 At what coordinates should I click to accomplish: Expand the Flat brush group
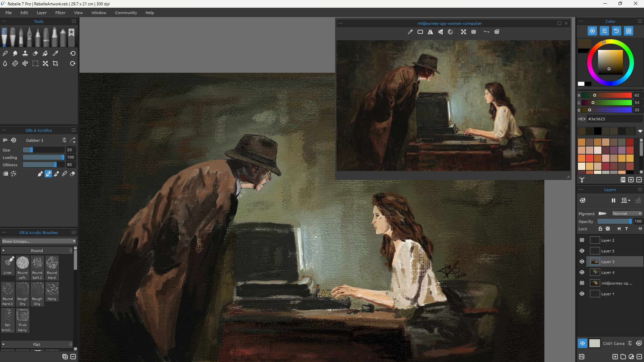pos(3,344)
